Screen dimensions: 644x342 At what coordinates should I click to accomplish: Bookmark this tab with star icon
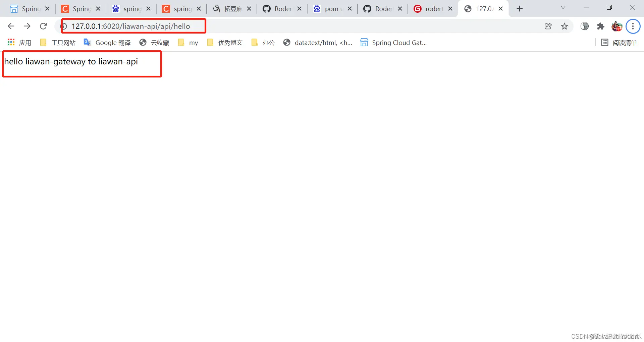click(x=565, y=26)
